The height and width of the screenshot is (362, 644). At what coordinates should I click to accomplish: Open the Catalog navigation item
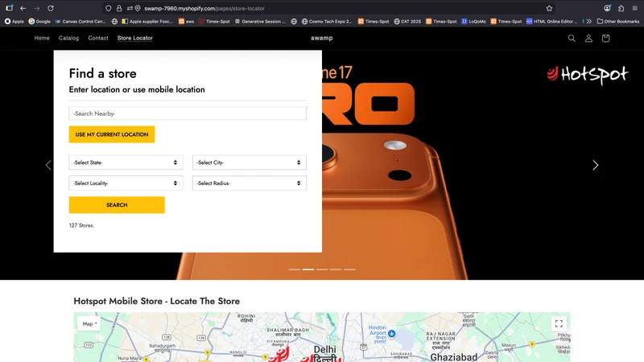coord(68,38)
